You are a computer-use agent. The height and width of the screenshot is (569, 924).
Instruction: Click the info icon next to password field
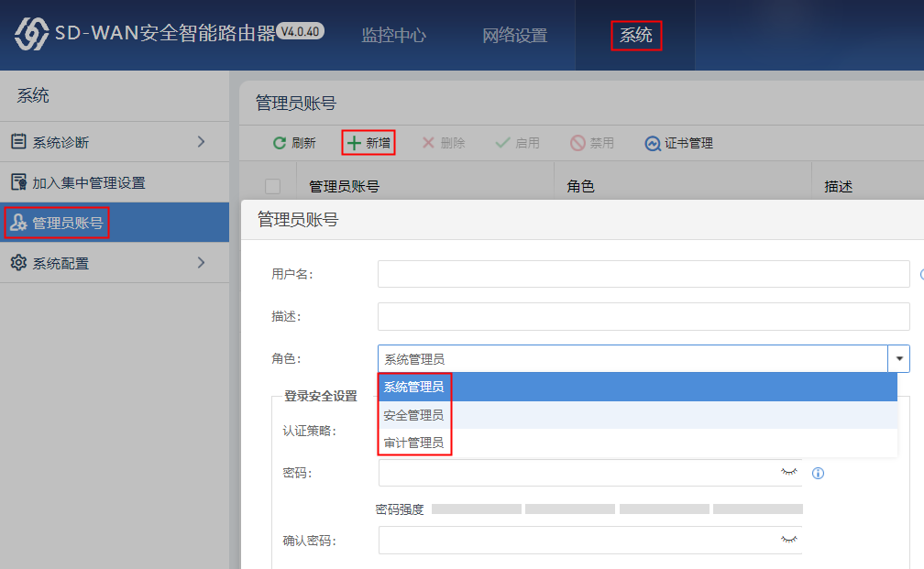pyautogui.click(x=819, y=474)
